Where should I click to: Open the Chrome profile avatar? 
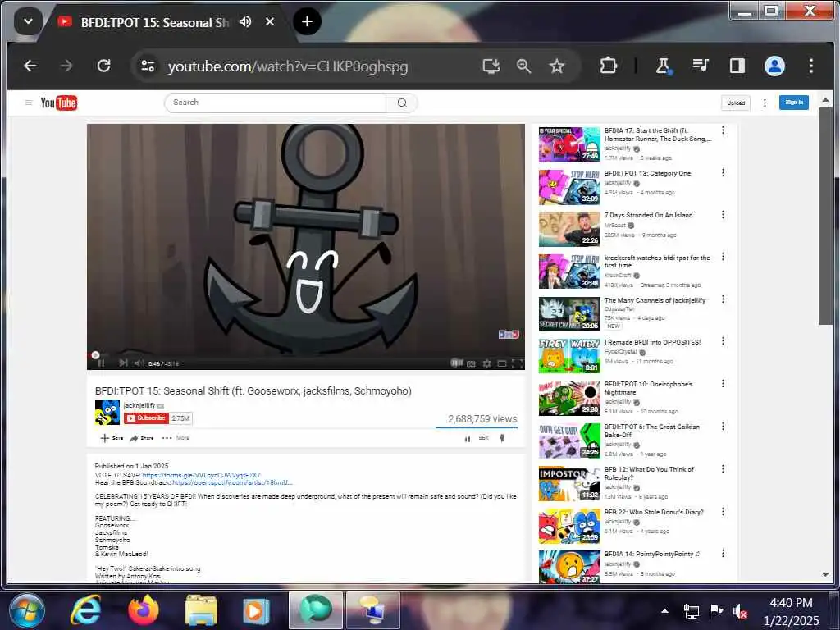click(x=774, y=66)
